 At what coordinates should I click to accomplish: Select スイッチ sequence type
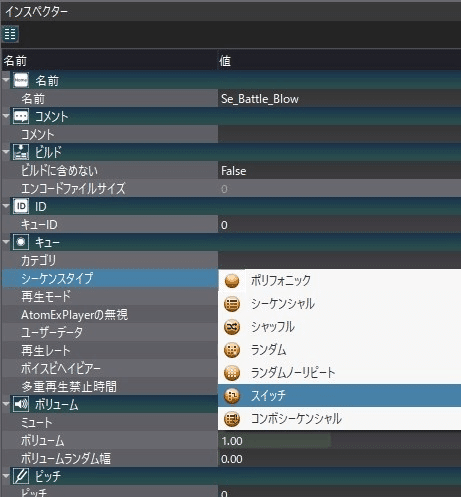click(x=339, y=396)
